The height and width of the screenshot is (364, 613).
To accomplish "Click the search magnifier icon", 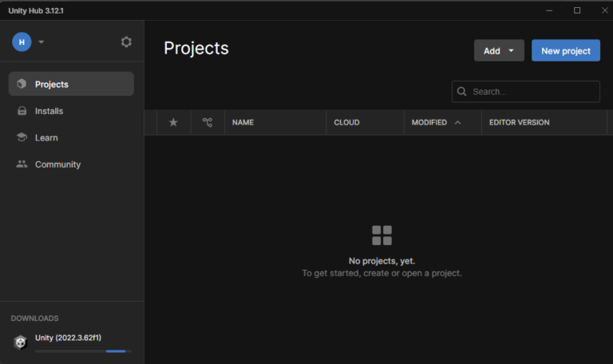I will [462, 92].
